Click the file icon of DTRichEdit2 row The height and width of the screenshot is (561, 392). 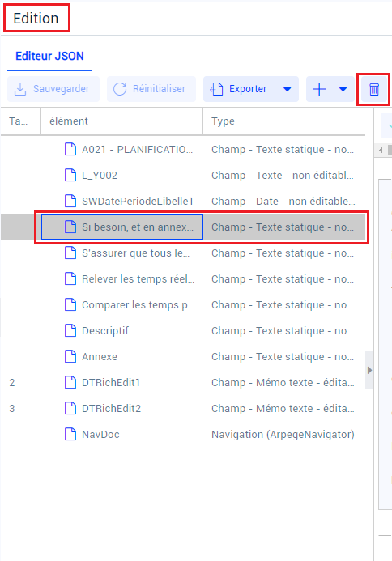70,408
